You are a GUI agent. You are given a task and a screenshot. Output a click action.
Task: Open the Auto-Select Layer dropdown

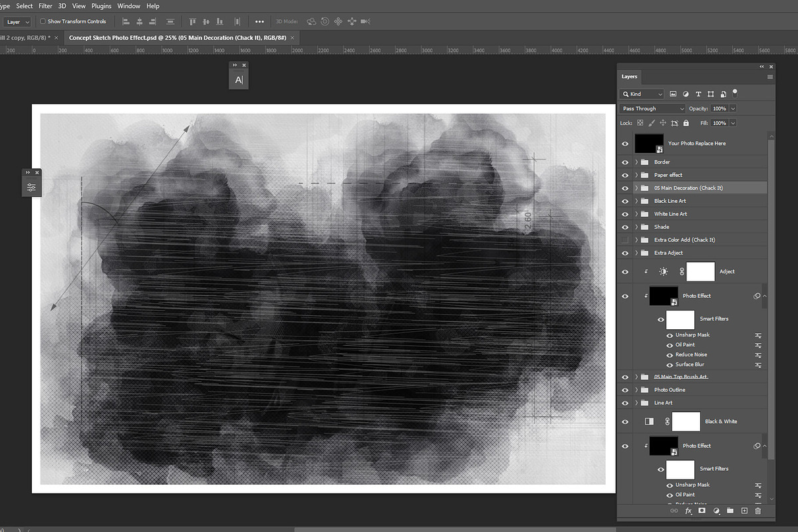point(17,21)
